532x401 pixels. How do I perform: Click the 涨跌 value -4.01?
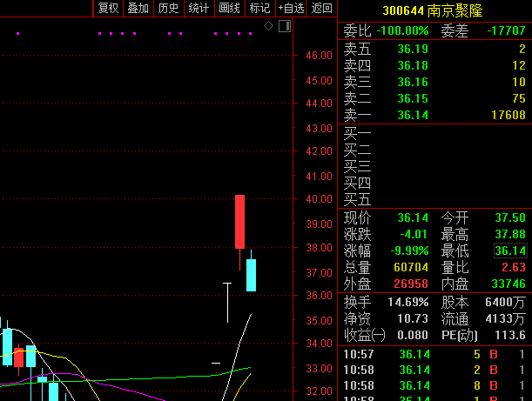(x=414, y=234)
